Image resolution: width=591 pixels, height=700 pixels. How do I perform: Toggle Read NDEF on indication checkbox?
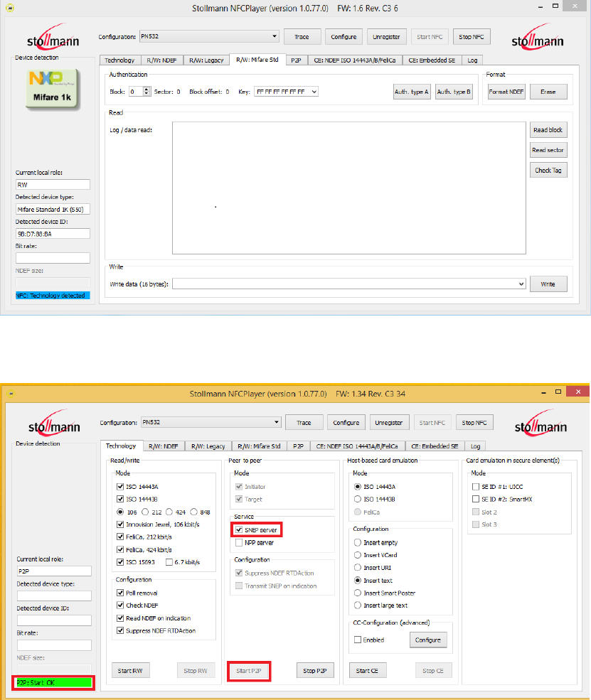pyautogui.click(x=120, y=618)
